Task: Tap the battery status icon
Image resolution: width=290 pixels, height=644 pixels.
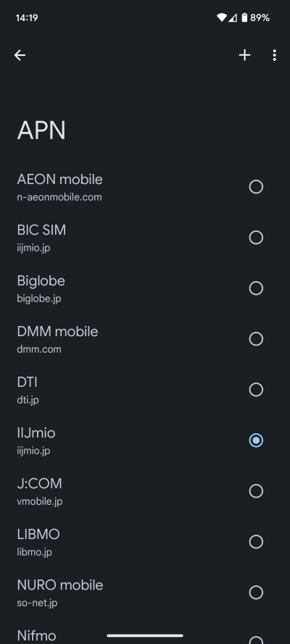Action: 244,17
